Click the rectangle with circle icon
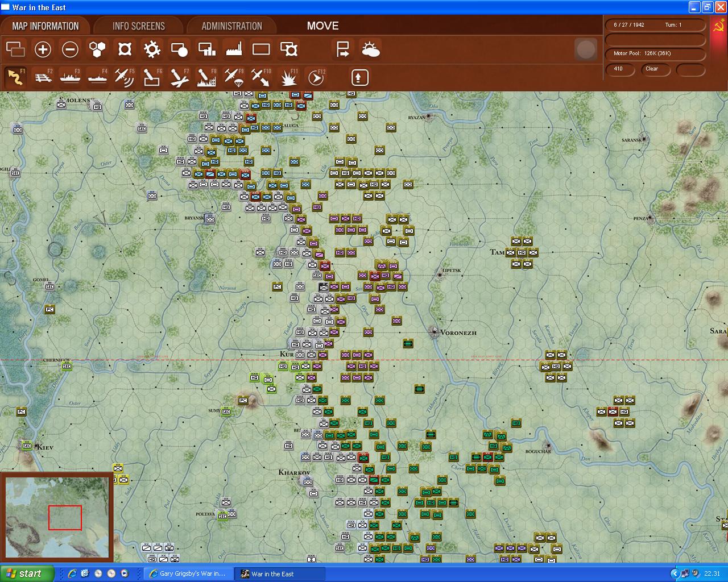Image resolution: width=728 pixels, height=582 pixels. (x=179, y=49)
